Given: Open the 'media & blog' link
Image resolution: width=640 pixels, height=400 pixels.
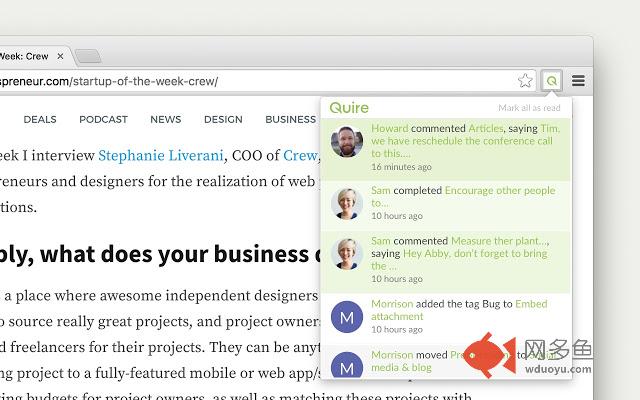Looking at the screenshot, I should point(401,367).
